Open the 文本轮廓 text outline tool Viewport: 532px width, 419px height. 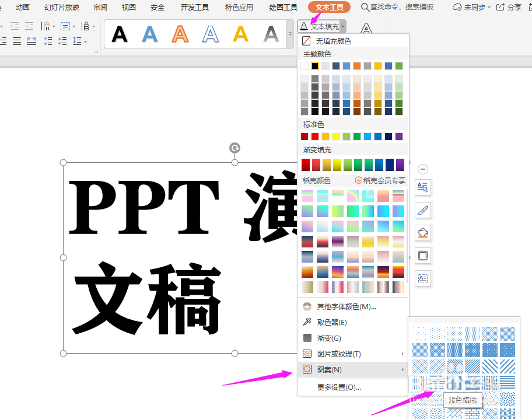[x=366, y=27]
